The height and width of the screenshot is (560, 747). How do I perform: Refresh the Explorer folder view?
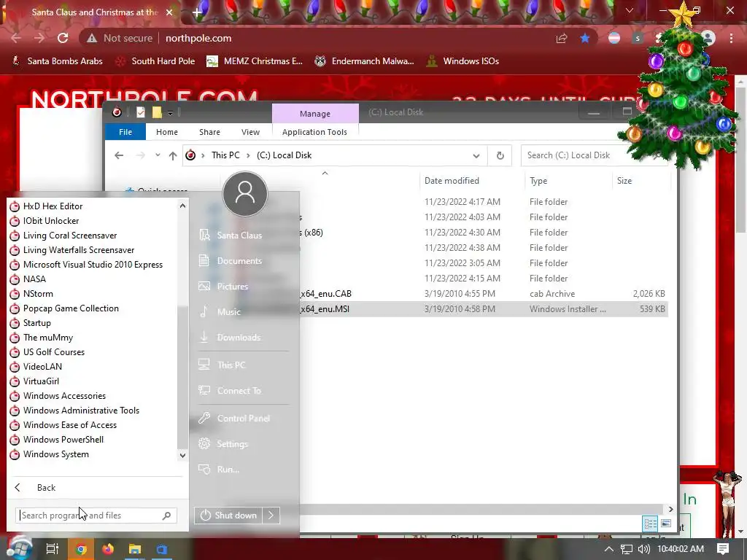(x=500, y=155)
